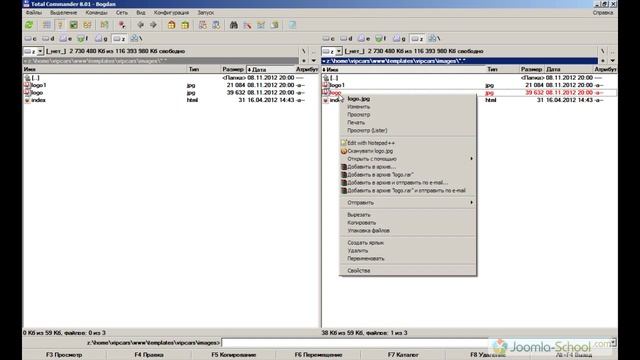640x360 pixels.
Task: Switch to brief file list view icon
Action: [x=47, y=25]
